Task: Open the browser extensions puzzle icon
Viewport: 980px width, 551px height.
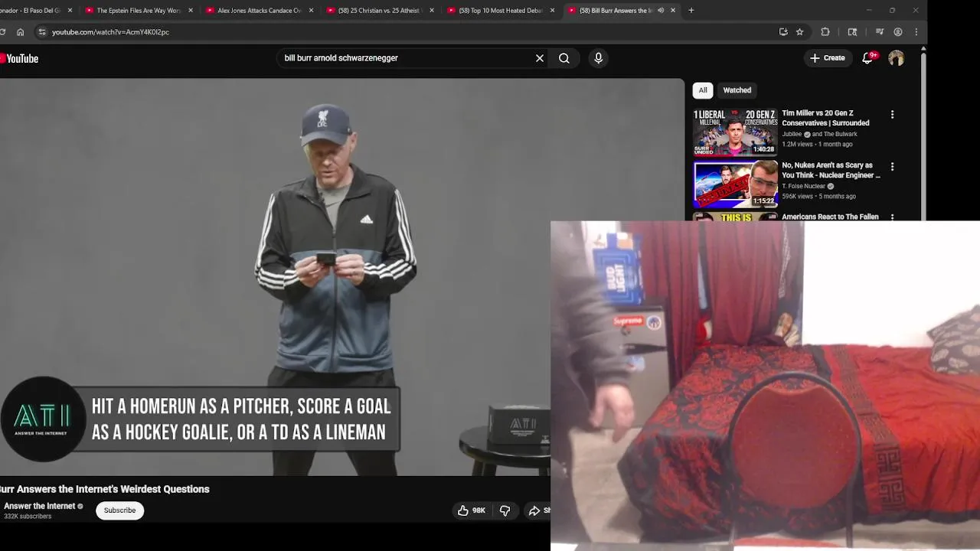Action: [x=825, y=32]
